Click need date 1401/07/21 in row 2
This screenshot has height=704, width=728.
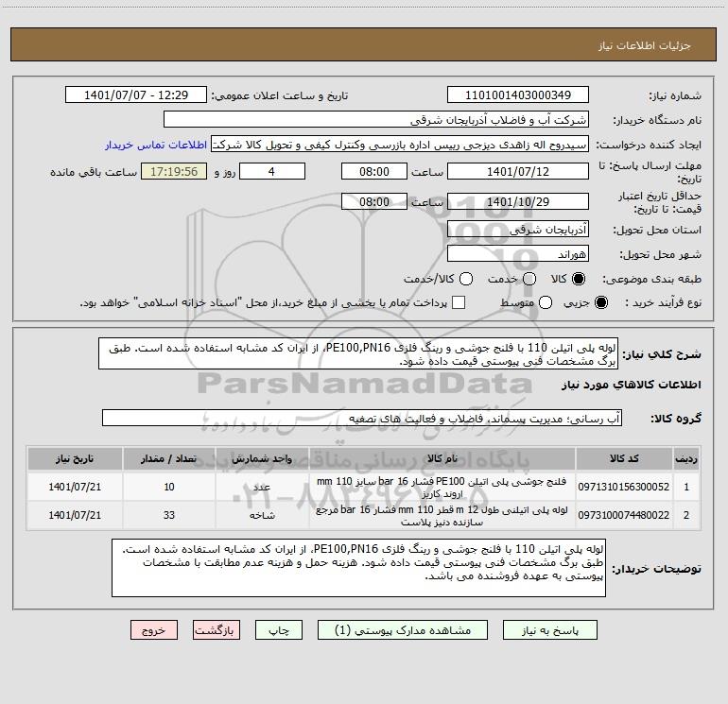tap(75, 515)
